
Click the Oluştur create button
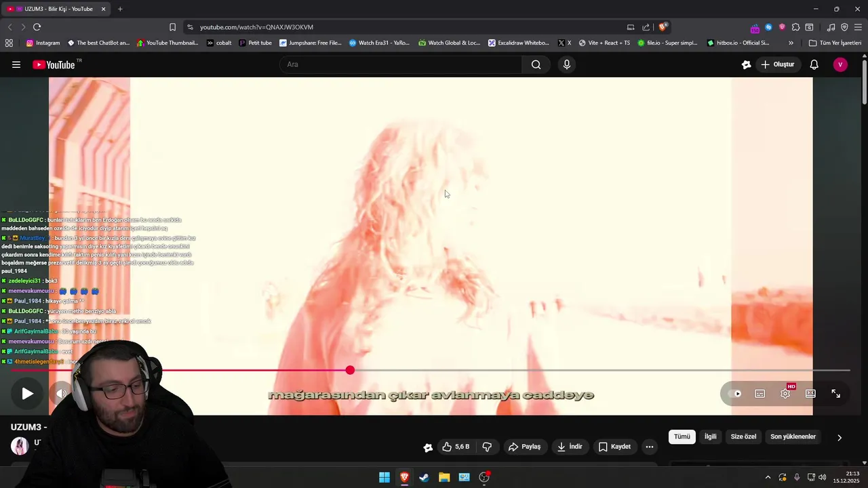click(x=777, y=64)
